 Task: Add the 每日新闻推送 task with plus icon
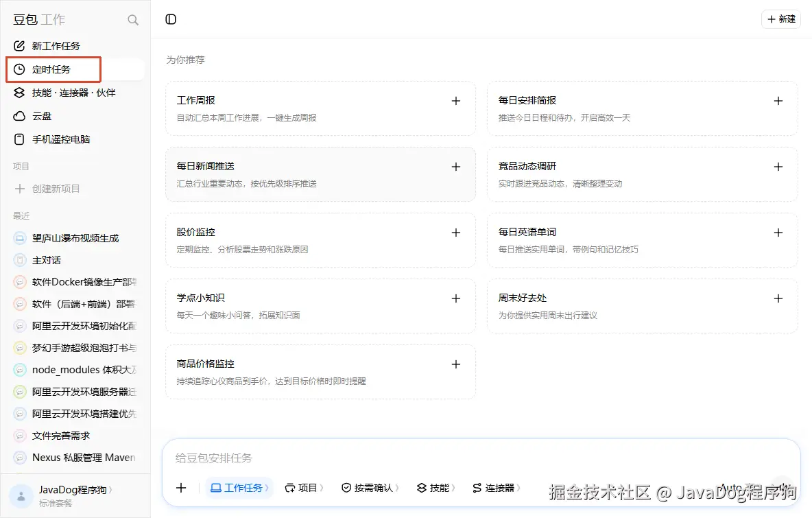click(455, 167)
